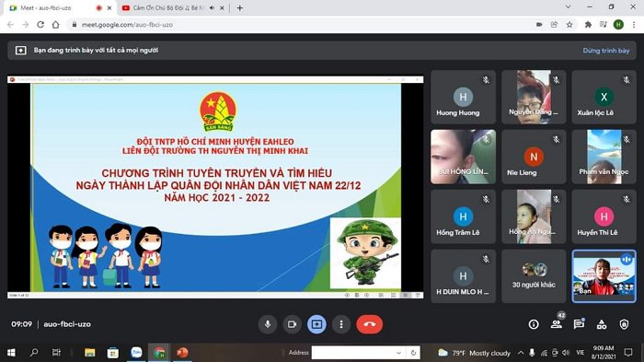The width and height of the screenshot is (644, 362).
Task: Show hidden system tray icons chevron
Action: tap(521, 353)
